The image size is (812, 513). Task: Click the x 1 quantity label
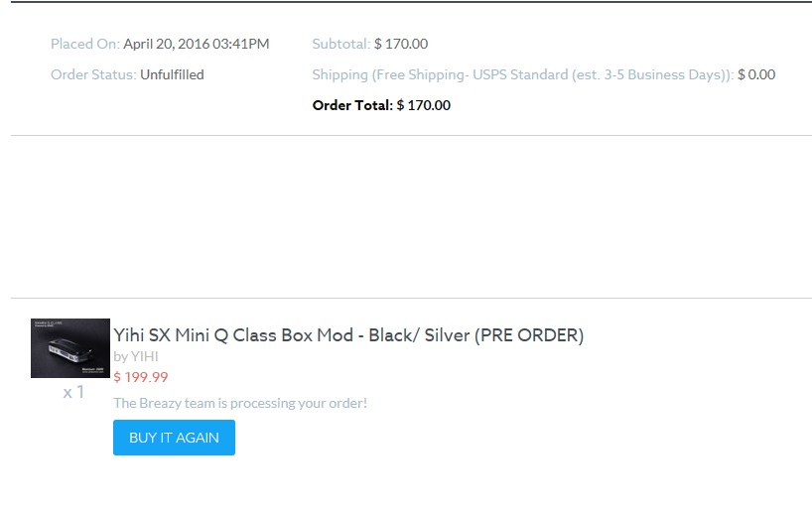[73, 392]
